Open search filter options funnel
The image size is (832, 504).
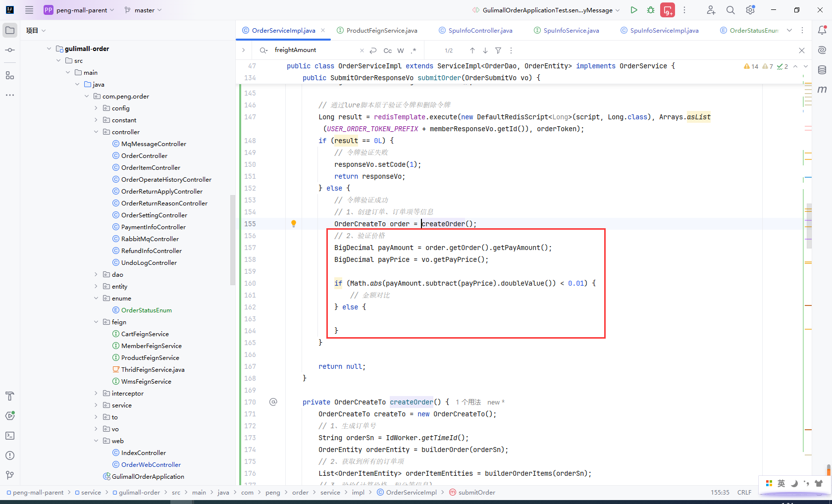(x=498, y=50)
